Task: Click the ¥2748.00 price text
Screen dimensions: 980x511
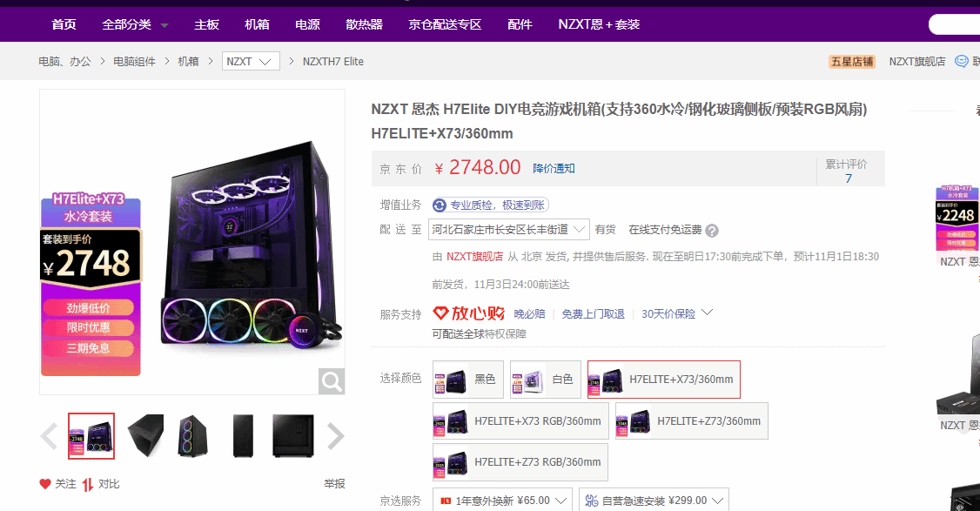Action: (478, 168)
